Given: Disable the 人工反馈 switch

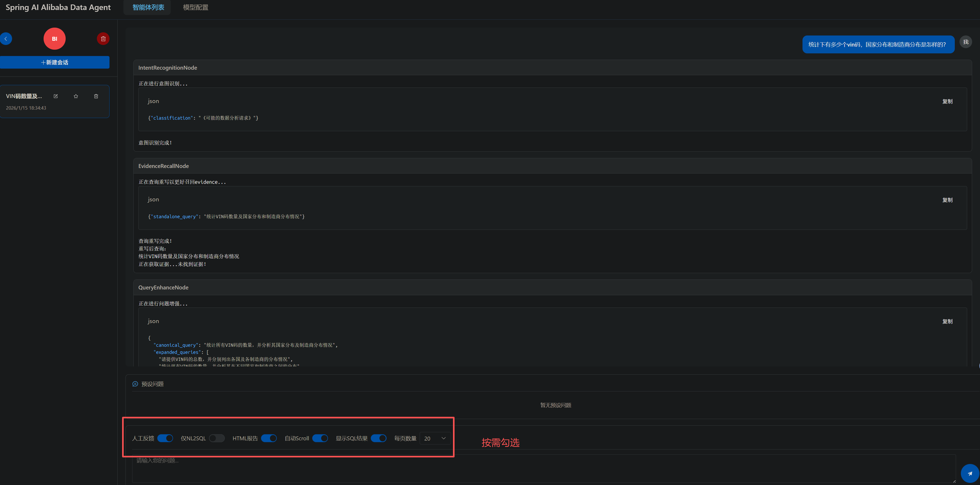Looking at the screenshot, I should pyautogui.click(x=165, y=438).
